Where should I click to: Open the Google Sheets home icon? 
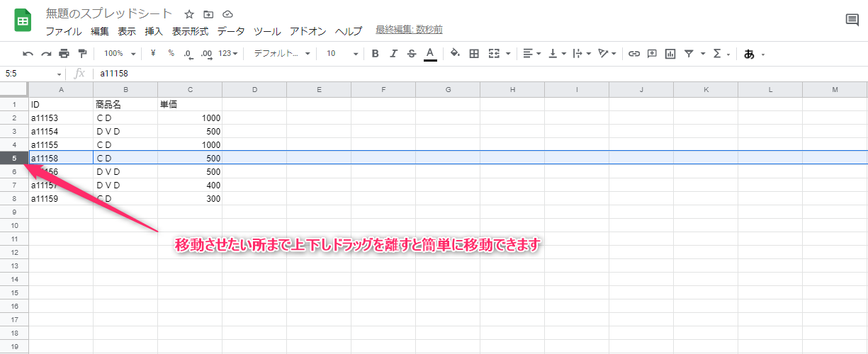pyautogui.click(x=23, y=21)
